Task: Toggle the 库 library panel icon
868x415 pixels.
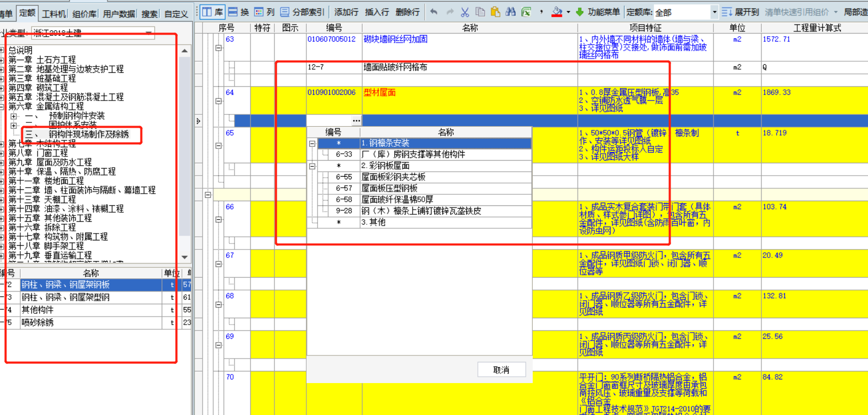Action: tap(212, 12)
